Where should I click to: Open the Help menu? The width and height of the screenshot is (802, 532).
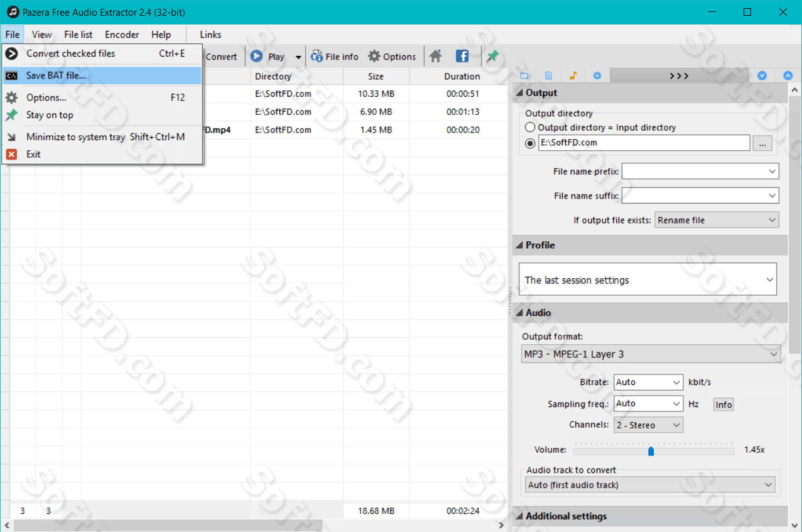[161, 35]
